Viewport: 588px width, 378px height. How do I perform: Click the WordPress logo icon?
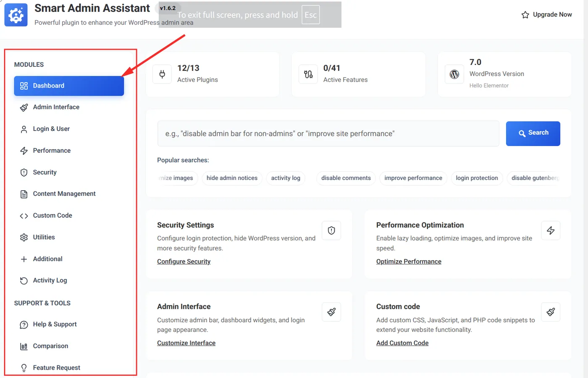pyautogui.click(x=454, y=74)
